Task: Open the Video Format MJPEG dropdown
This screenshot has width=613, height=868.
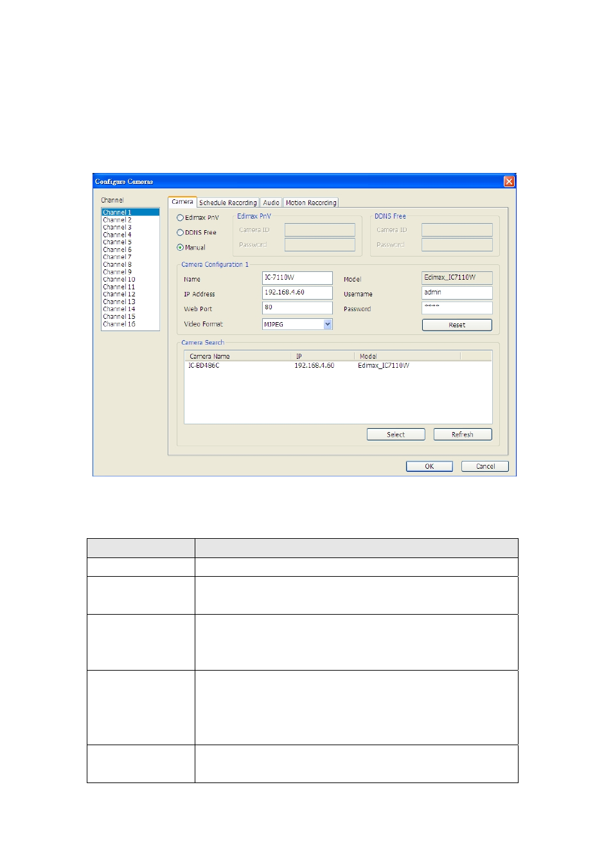Action: pyautogui.click(x=328, y=324)
